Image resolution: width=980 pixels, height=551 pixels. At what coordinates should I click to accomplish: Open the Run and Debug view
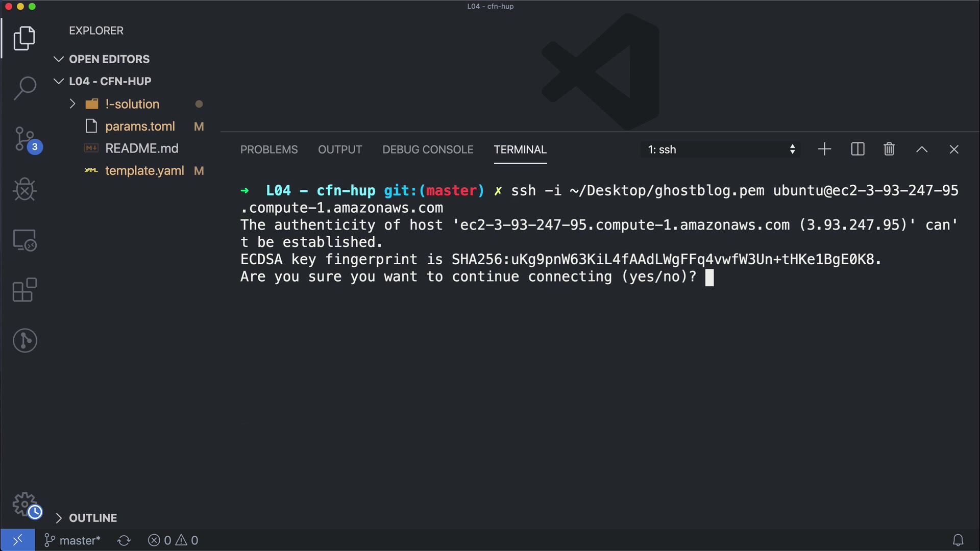click(24, 190)
